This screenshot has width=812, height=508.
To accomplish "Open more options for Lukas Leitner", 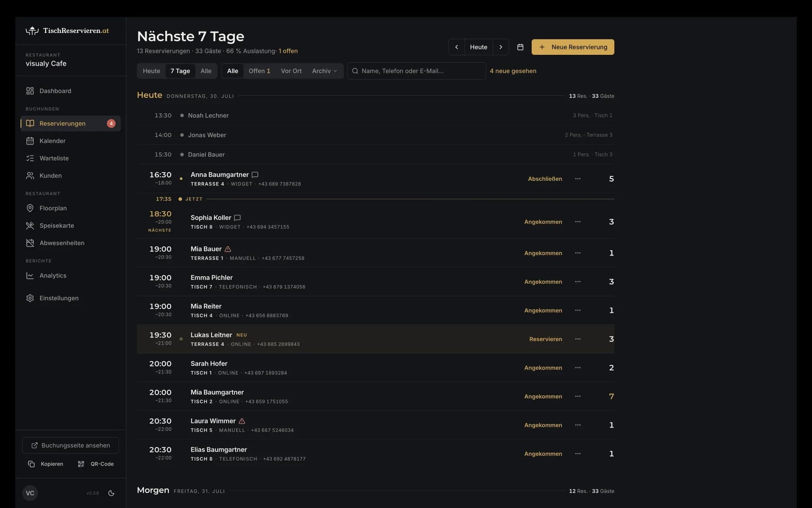I will [578, 339].
